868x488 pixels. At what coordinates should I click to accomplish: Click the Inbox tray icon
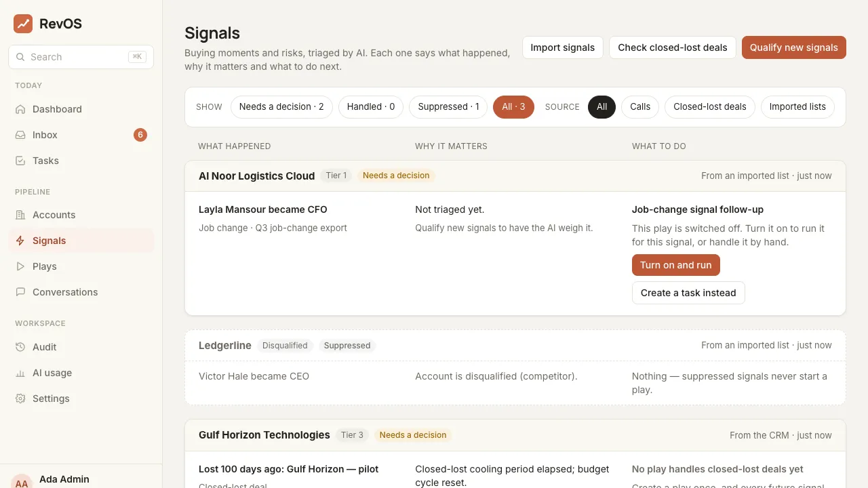(x=20, y=135)
